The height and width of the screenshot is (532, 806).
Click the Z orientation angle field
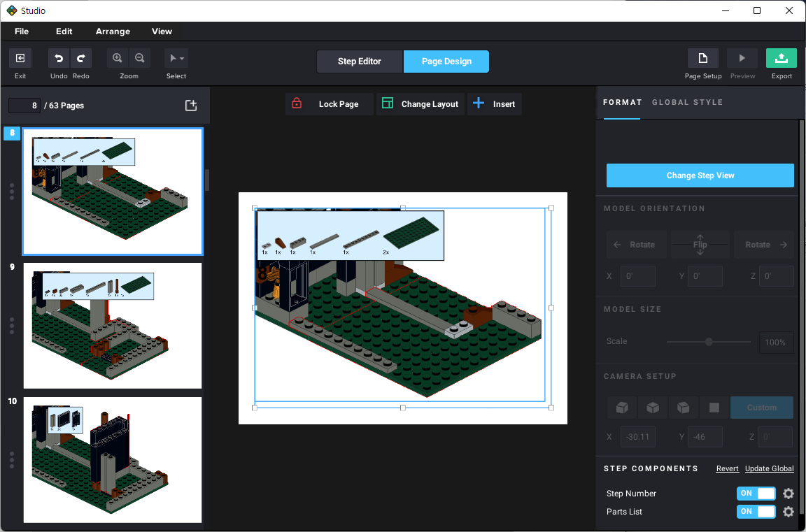click(776, 276)
